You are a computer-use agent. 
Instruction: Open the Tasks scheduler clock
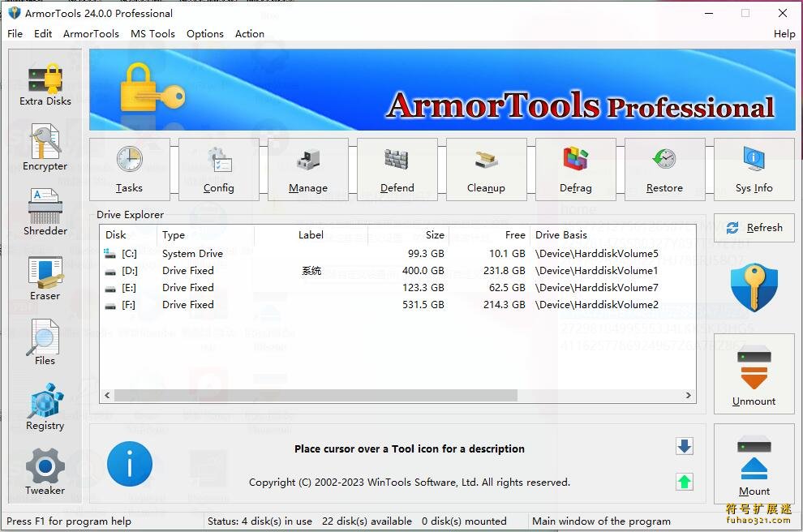[x=130, y=169]
